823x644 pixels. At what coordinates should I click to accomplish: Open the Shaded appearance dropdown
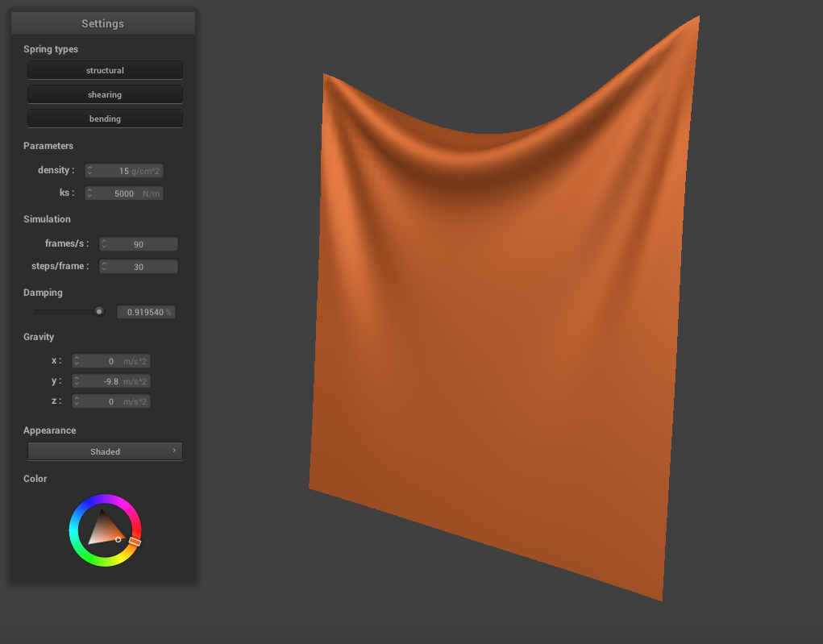(x=105, y=451)
